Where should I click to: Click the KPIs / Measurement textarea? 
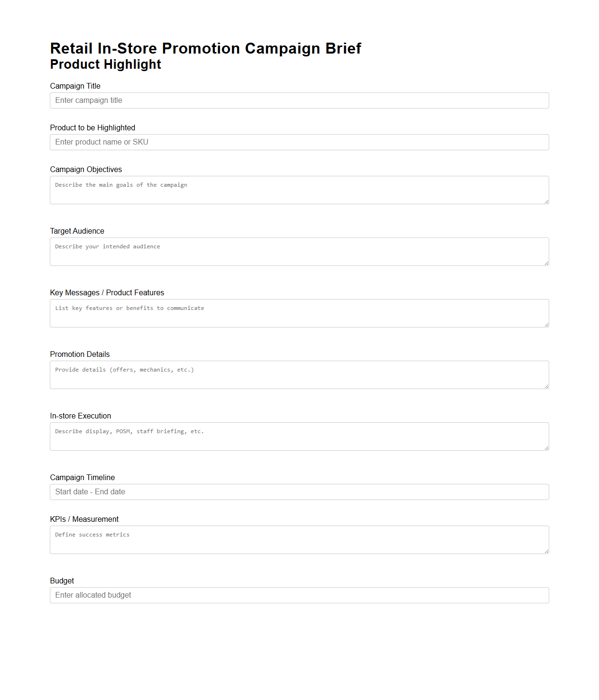[299, 539]
